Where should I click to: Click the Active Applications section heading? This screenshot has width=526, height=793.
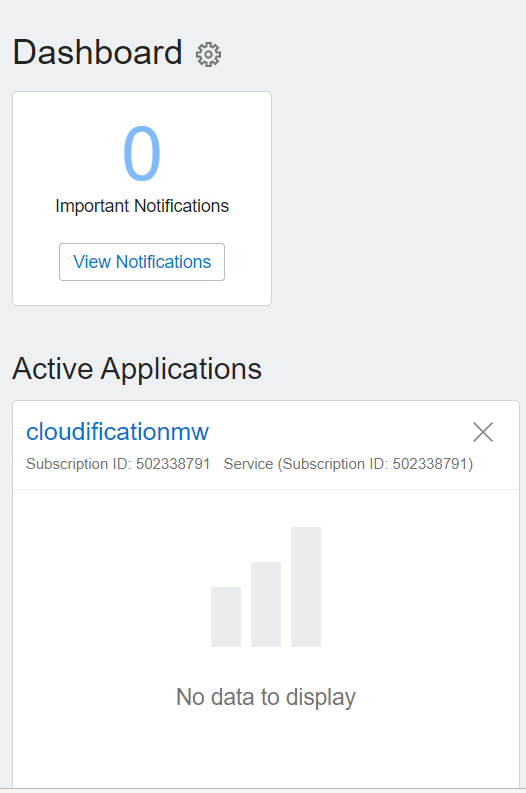coord(137,369)
